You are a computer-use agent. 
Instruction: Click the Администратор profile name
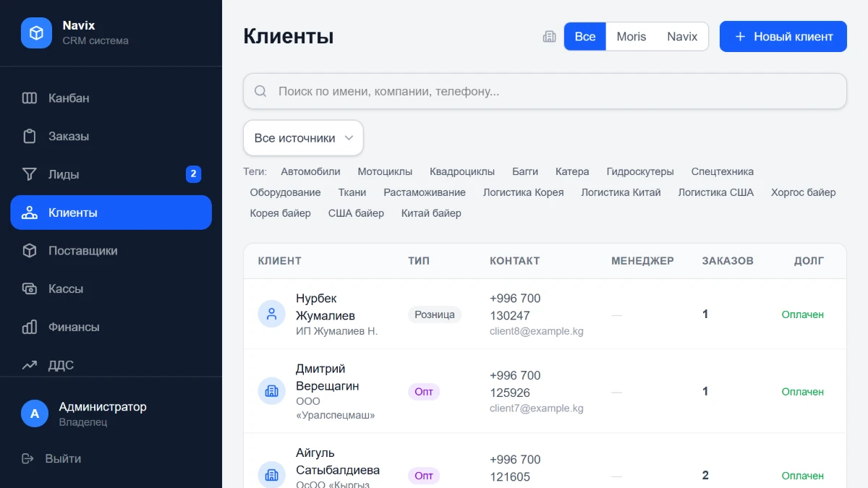[103, 407]
